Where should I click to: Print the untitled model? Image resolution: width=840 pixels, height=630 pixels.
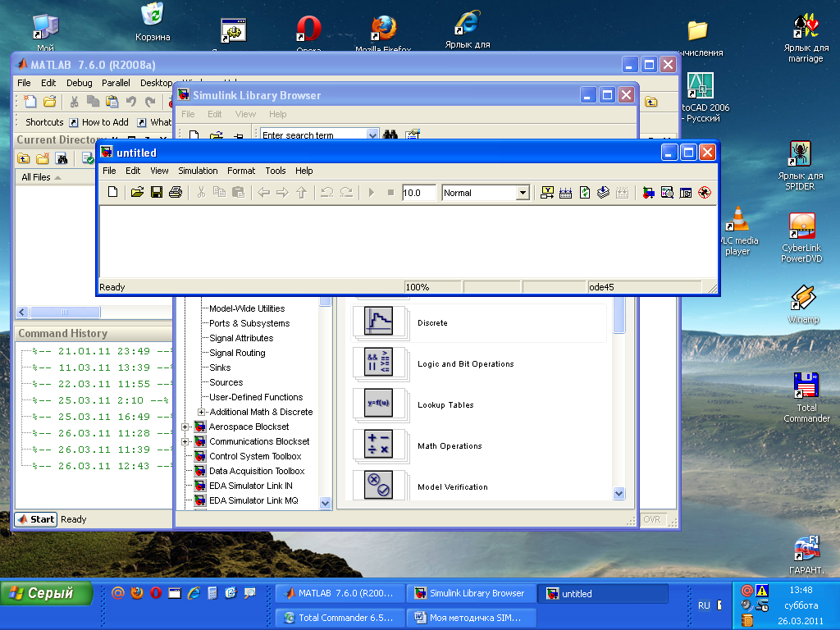click(176, 192)
